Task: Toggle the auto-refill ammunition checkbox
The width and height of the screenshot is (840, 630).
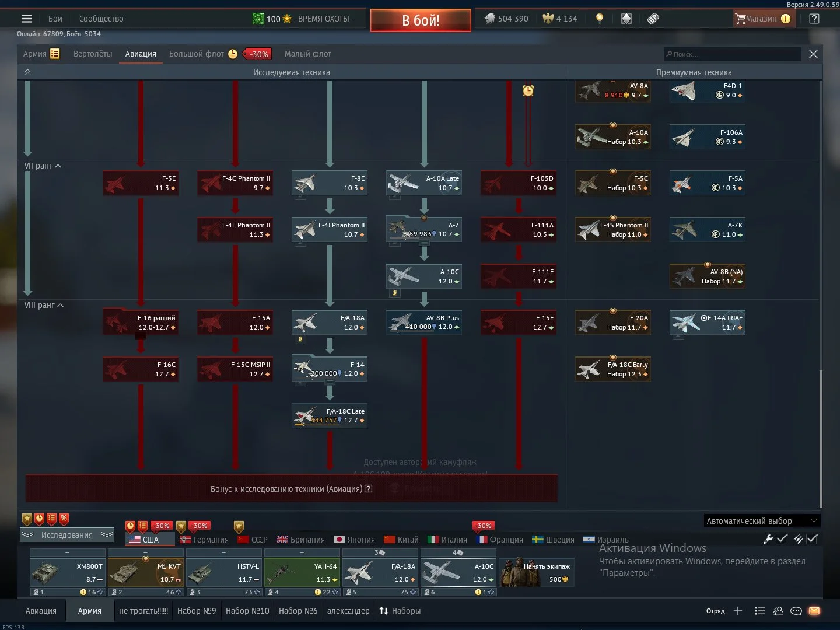Action: pyautogui.click(x=811, y=539)
